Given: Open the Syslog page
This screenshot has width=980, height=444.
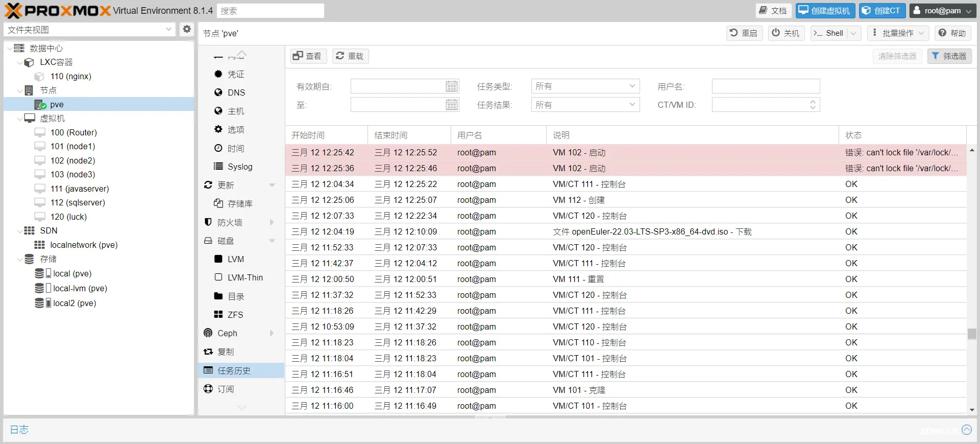Looking at the screenshot, I should (x=241, y=167).
